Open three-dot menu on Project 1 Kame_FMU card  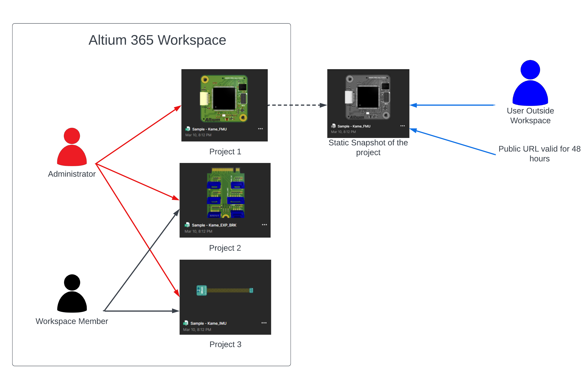point(260,129)
